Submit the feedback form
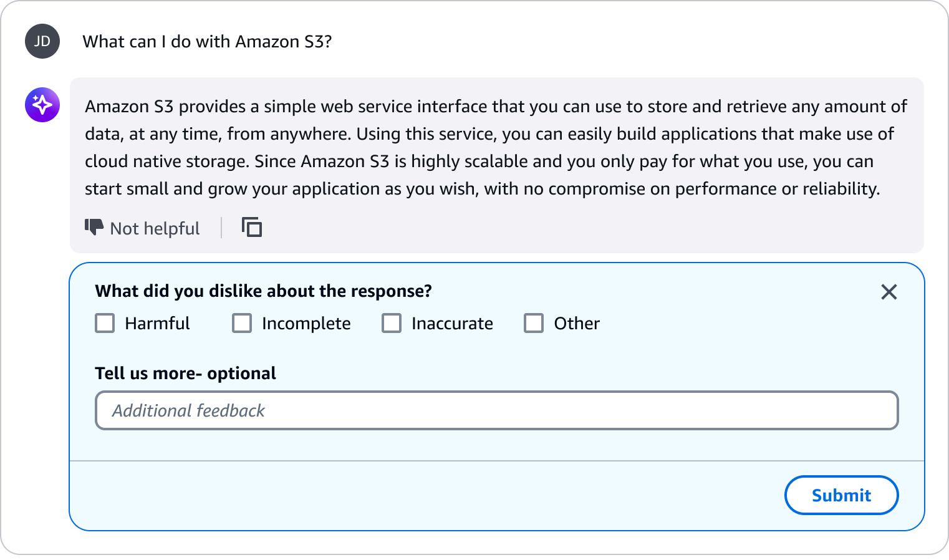This screenshot has width=949, height=560. [841, 495]
